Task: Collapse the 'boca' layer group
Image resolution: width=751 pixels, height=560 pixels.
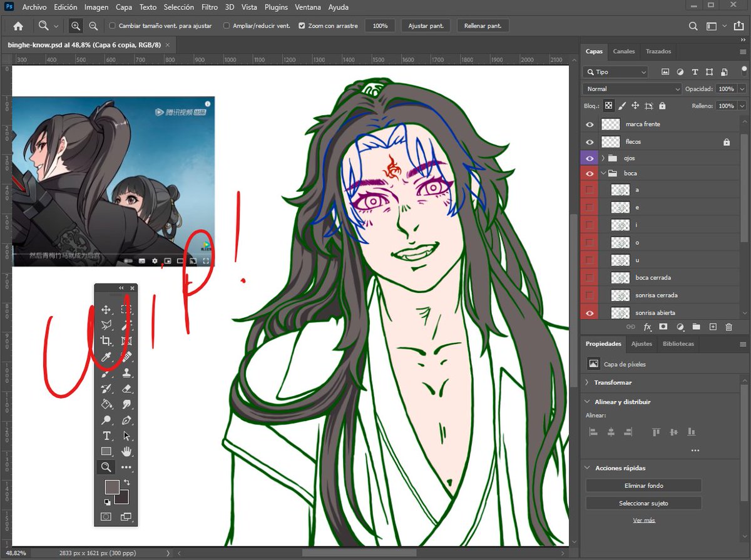Action: coord(603,173)
